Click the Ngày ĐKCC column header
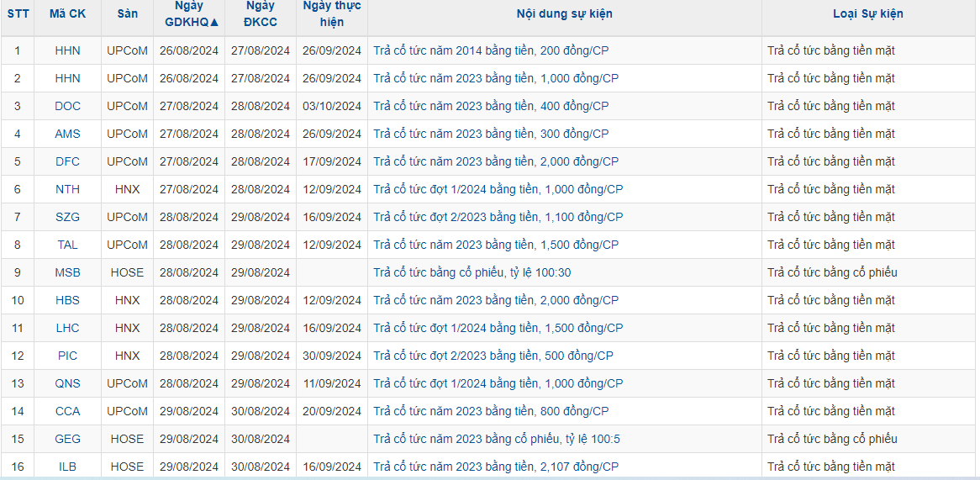Image resolution: width=980 pixels, height=480 pixels. (261, 13)
